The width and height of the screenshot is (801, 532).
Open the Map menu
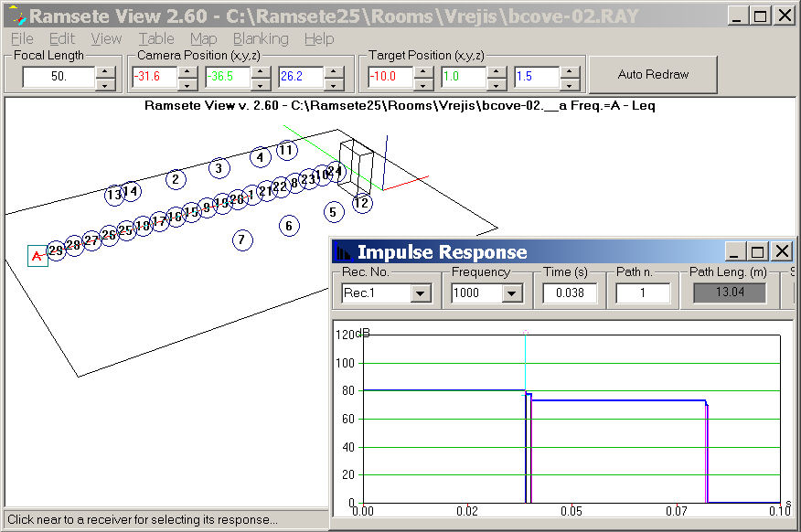[203, 38]
